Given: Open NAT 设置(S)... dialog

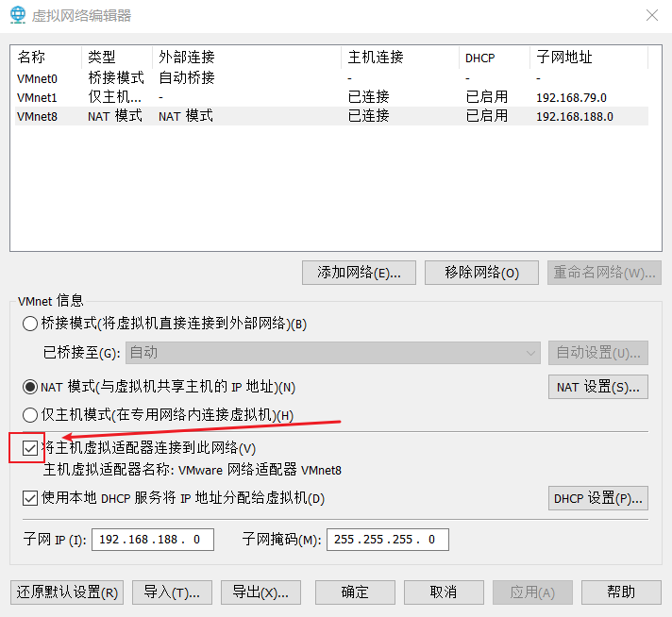Looking at the screenshot, I should coord(598,387).
